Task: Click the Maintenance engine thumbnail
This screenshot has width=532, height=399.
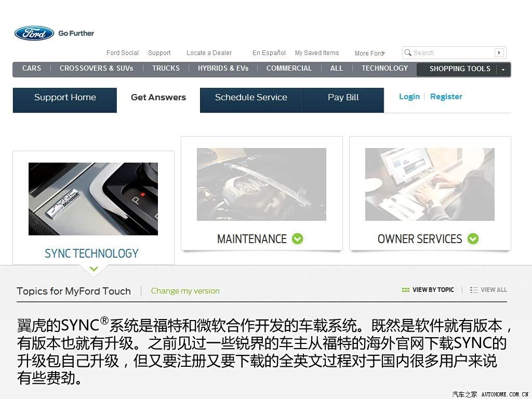Action: [262, 184]
